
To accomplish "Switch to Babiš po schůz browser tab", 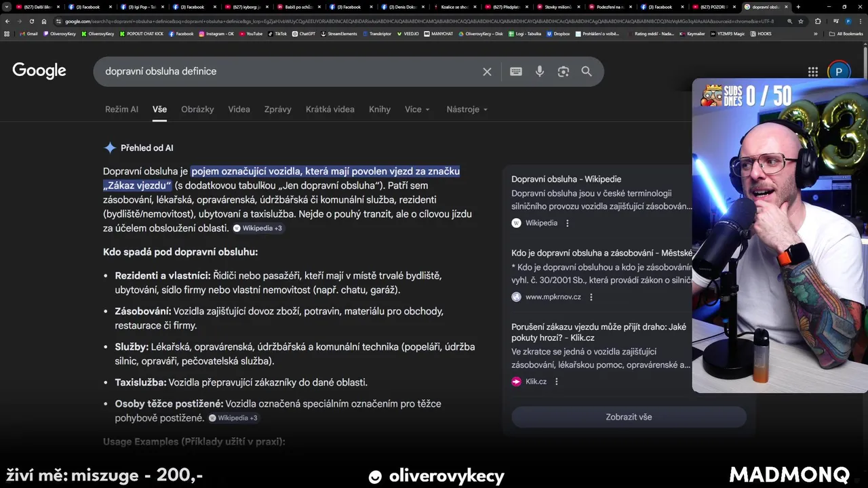I will pos(299,7).
